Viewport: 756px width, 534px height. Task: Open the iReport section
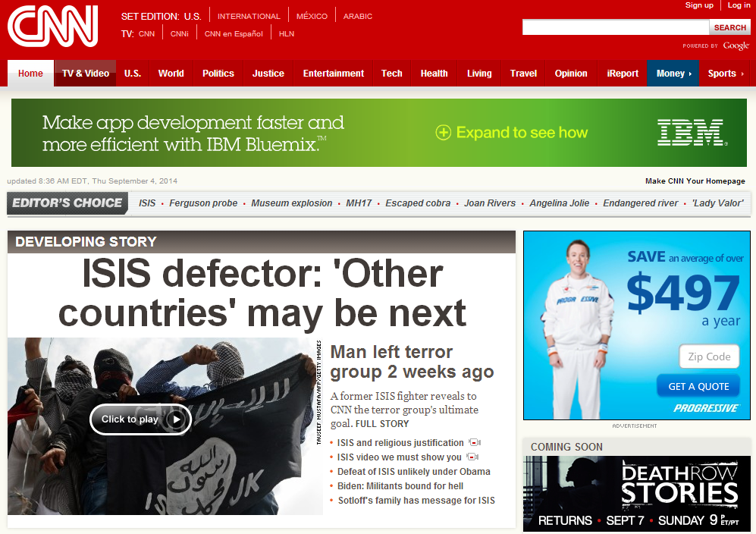pyautogui.click(x=623, y=74)
